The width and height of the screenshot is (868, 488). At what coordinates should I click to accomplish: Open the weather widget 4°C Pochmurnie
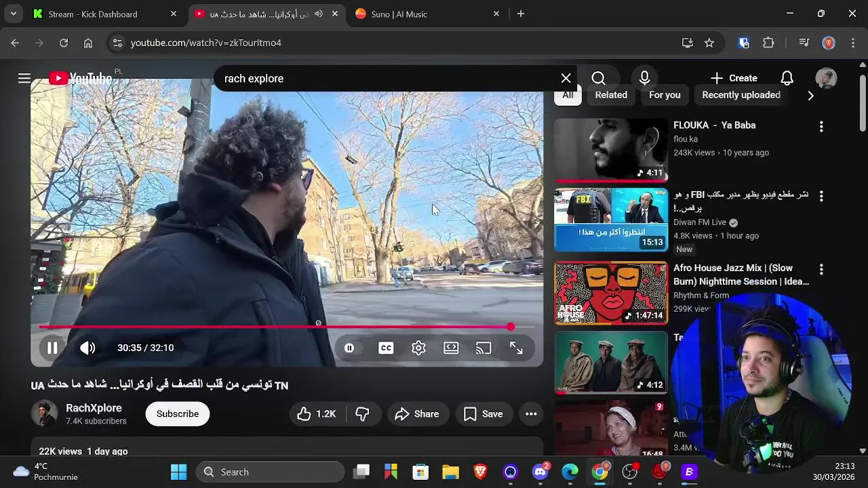(x=46, y=472)
